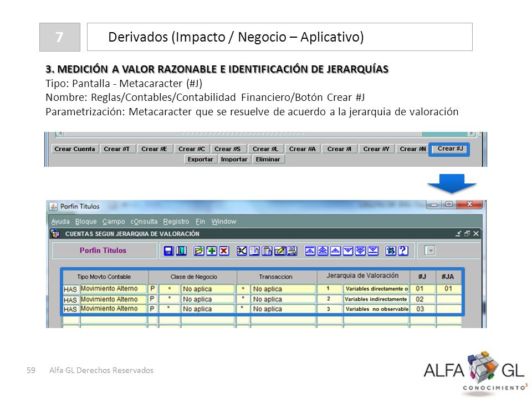Screen dimensions: 532x399
Task: Click 'No aplica' under Transaccion, row 3
Action: (283, 309)
